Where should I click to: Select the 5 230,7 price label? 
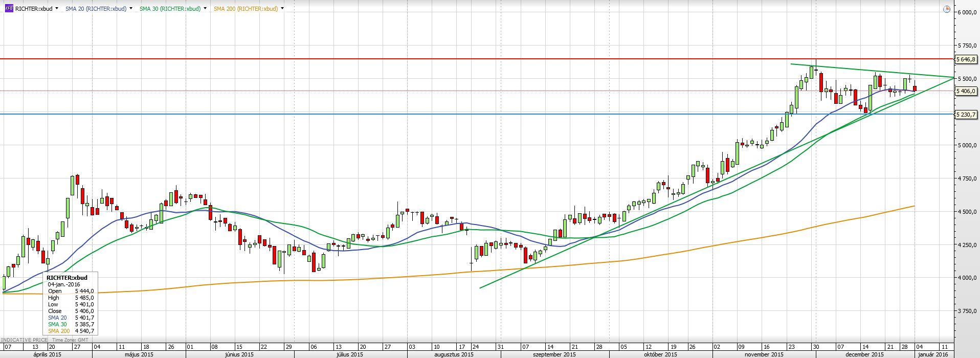coord(966,115)
